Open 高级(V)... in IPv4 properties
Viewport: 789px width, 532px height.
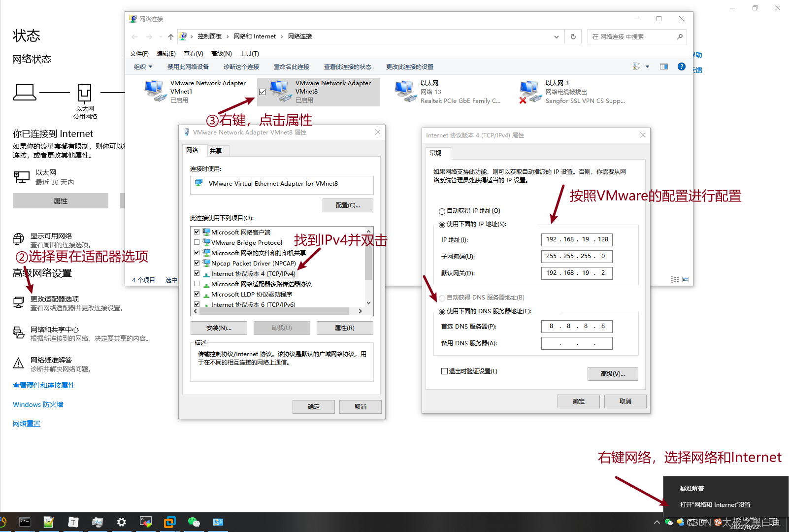coord(613,374)
